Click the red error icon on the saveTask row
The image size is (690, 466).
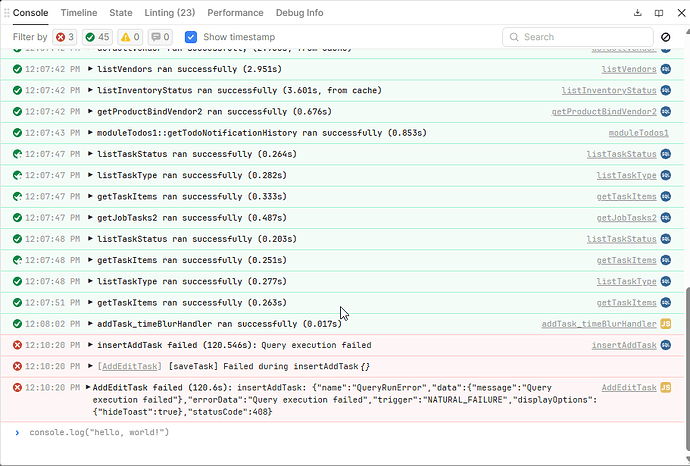pos(17,366)
